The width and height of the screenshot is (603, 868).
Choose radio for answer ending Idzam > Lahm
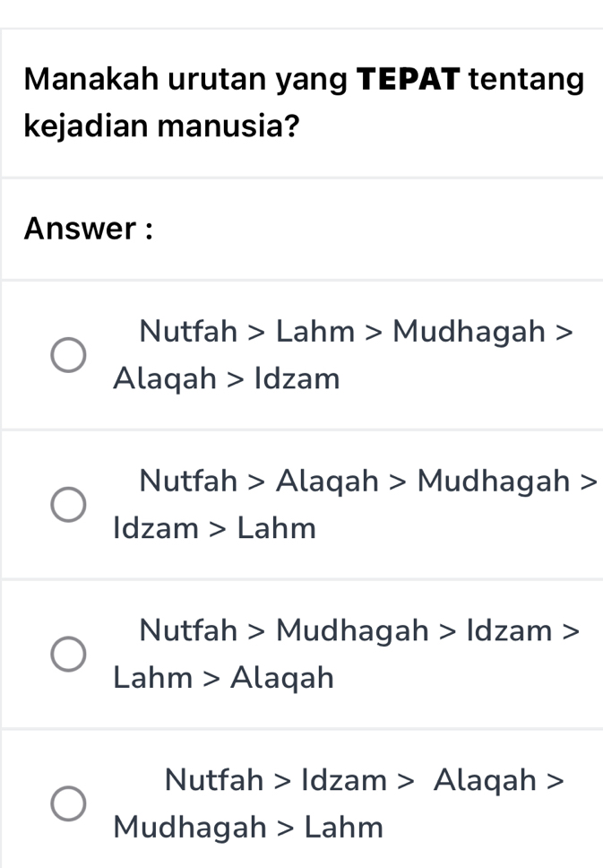click(68, 505)
